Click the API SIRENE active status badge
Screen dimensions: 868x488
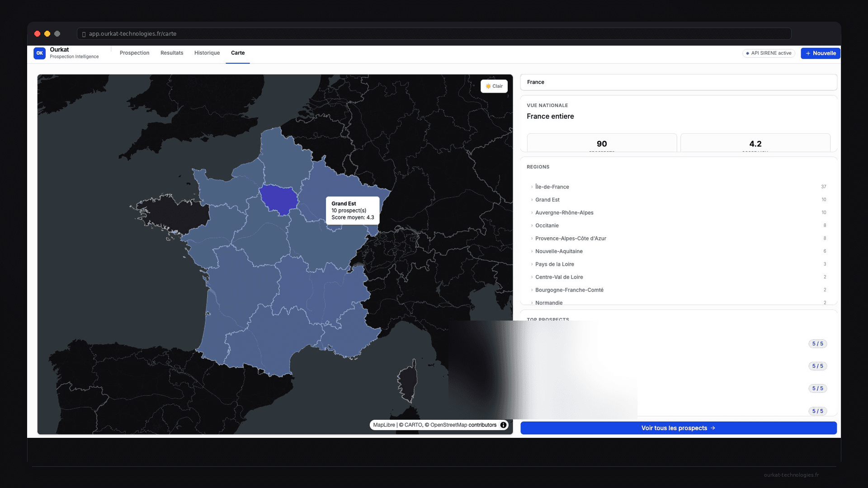coord(769,53)
